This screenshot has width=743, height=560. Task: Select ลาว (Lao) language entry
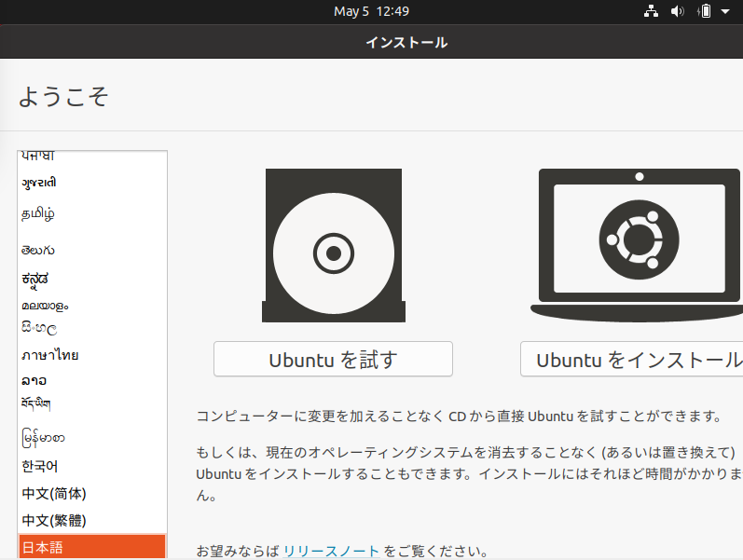click(92, 380)
